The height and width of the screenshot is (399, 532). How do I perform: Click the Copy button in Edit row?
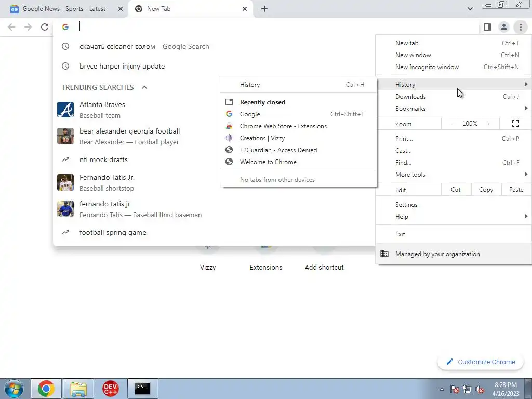(x=486, y=190)
